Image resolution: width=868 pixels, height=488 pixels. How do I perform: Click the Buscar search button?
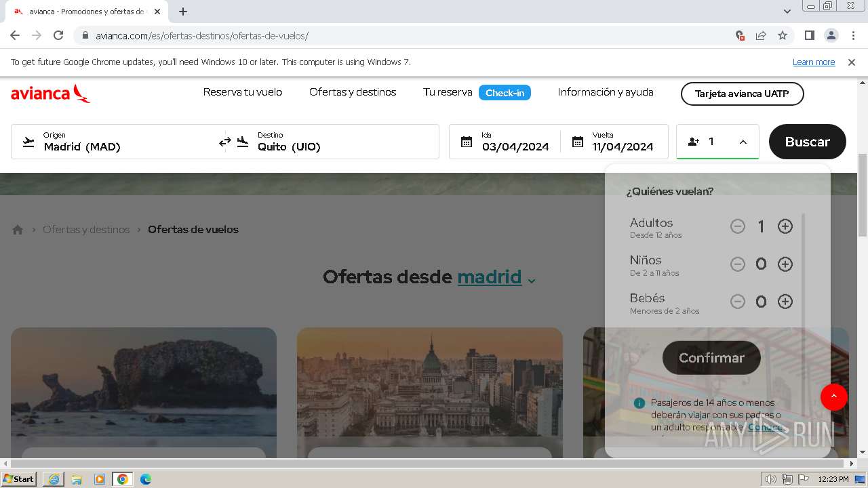point(808,142)
